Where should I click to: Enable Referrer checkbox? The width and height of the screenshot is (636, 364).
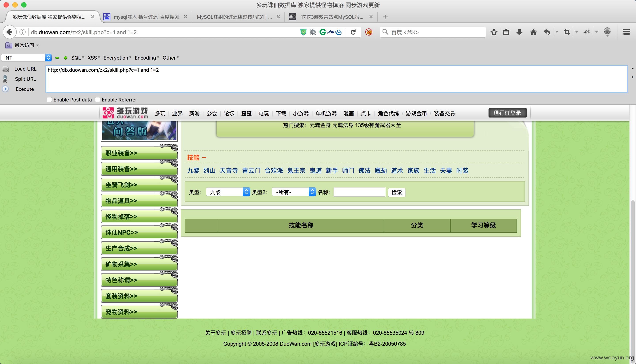[98, 99]
